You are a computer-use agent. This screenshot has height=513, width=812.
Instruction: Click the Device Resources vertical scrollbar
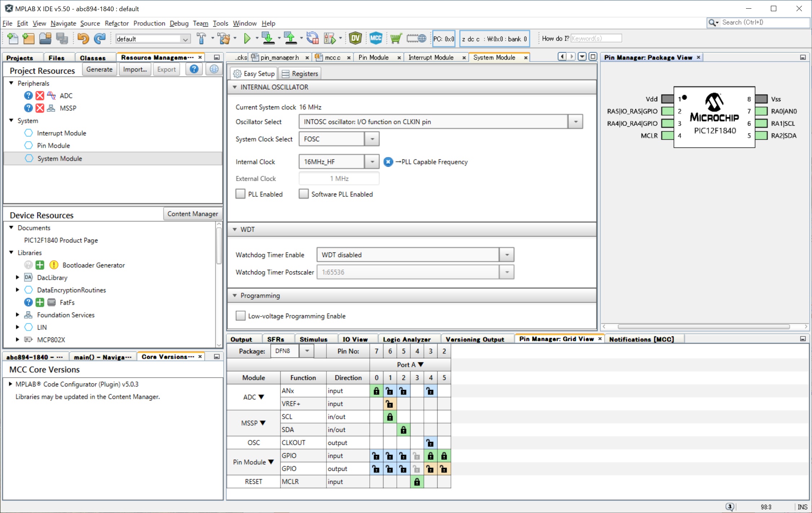(x=219, y=245)
